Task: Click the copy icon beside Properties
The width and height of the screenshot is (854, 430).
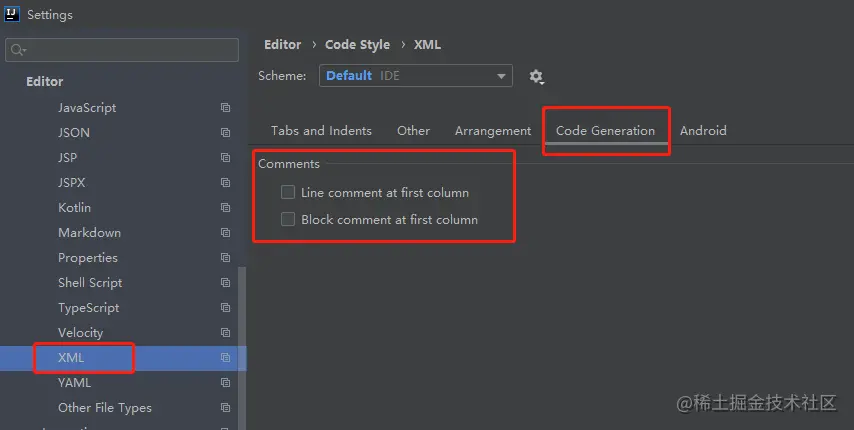Action: coord(225,257)
